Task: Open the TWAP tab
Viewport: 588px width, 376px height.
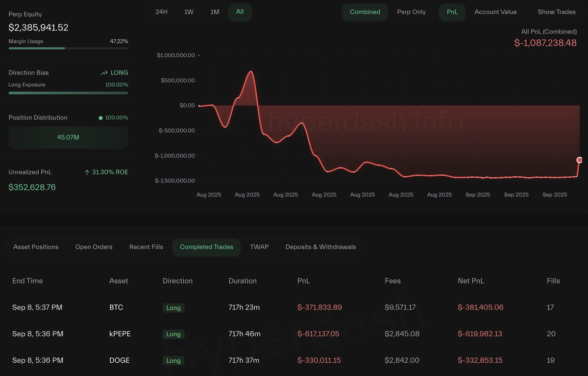Action: (259, 247)
